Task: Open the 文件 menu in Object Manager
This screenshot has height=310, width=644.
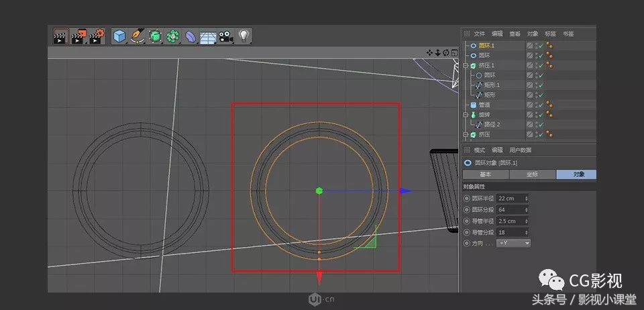Action: 479,34
